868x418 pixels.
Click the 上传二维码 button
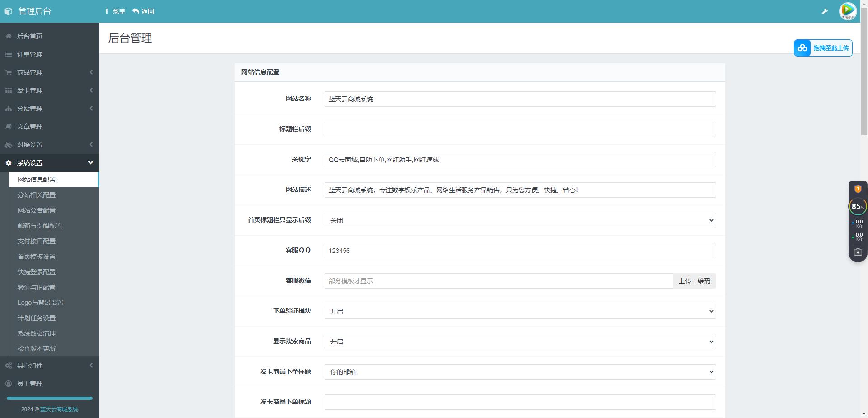(694, 281)
